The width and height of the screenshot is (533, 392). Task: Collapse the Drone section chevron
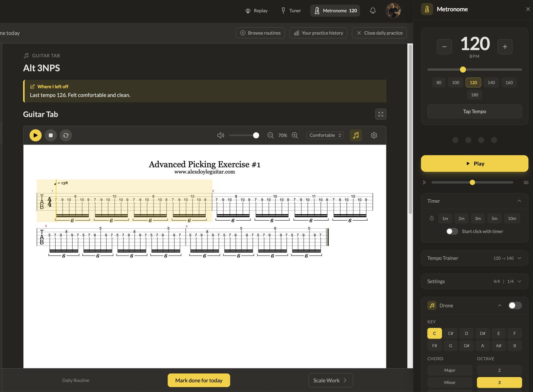click(x=500, y=305)
